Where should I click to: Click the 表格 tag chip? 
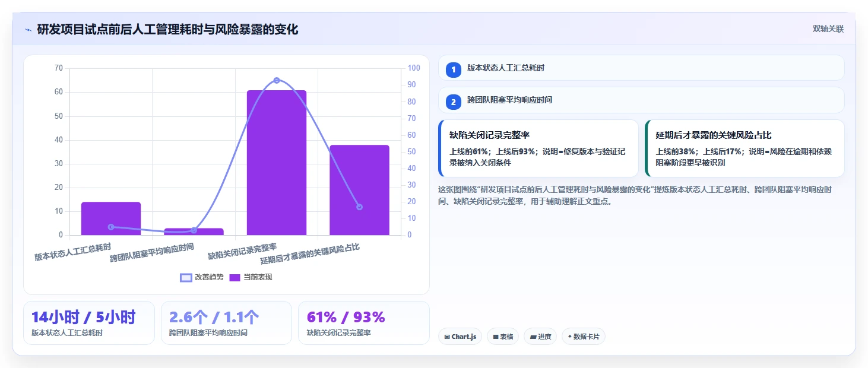[x=503, y=337]
